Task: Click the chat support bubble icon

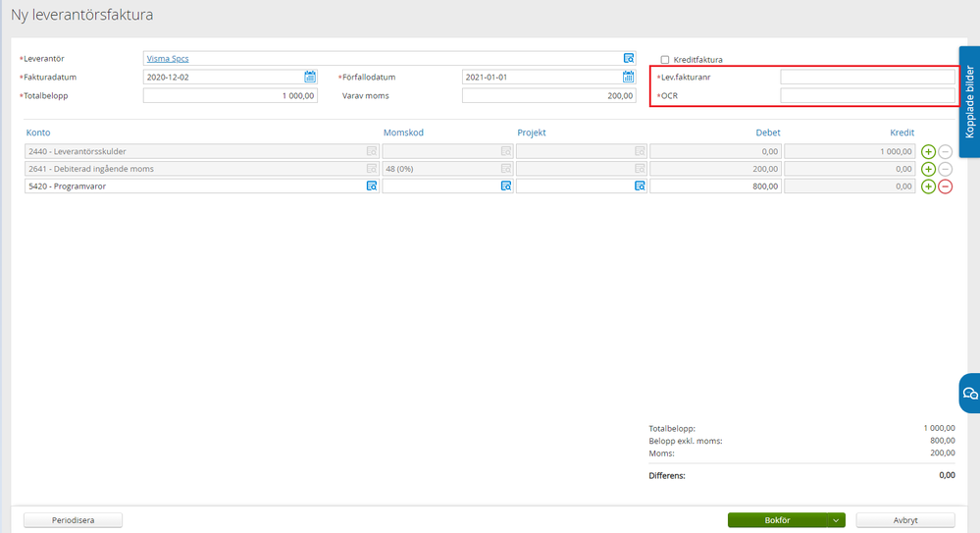Action: tap(969, 393)
